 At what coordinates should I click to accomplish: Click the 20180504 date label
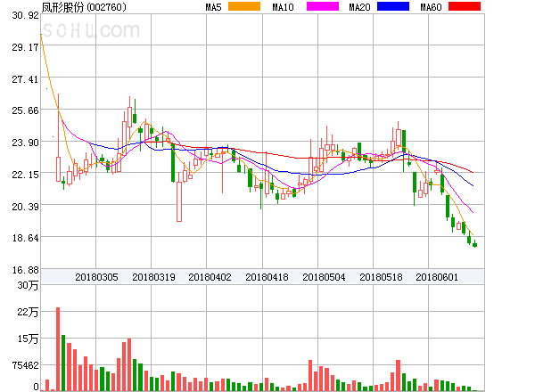pos(324,277)
